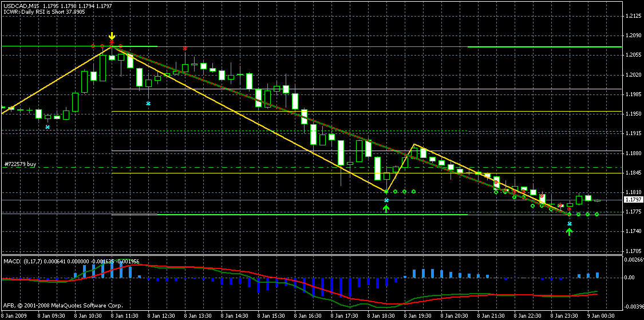The height and width of the screenshot is (320, 644).
Task: Click the 1.2090 price scale label
Action: pyautogui.click(x=632, y=35)
